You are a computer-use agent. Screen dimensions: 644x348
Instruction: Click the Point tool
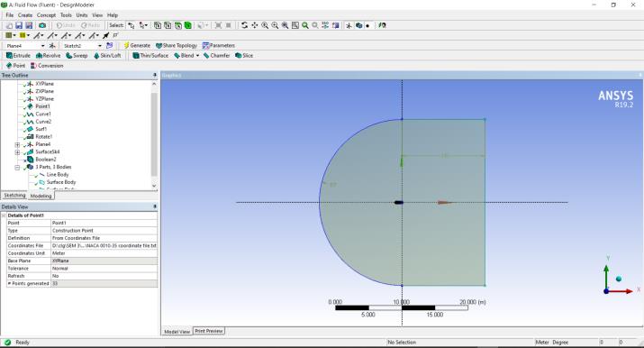coord(15,66)
